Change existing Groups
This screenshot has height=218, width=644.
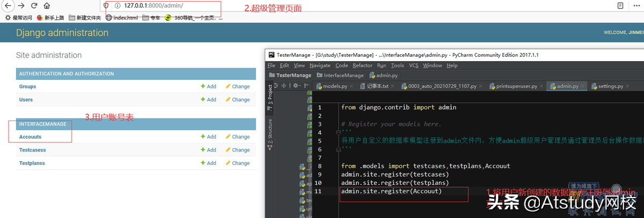click(238, 86)
